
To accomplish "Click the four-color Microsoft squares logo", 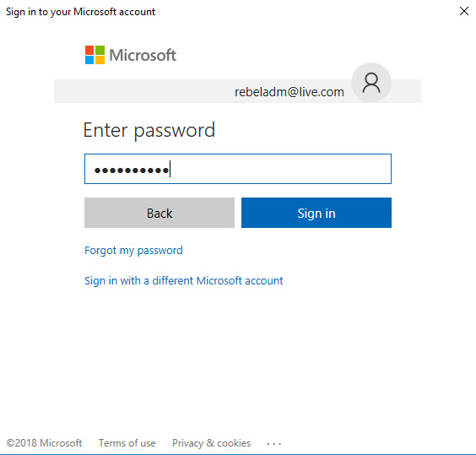I will coord(95,55).
